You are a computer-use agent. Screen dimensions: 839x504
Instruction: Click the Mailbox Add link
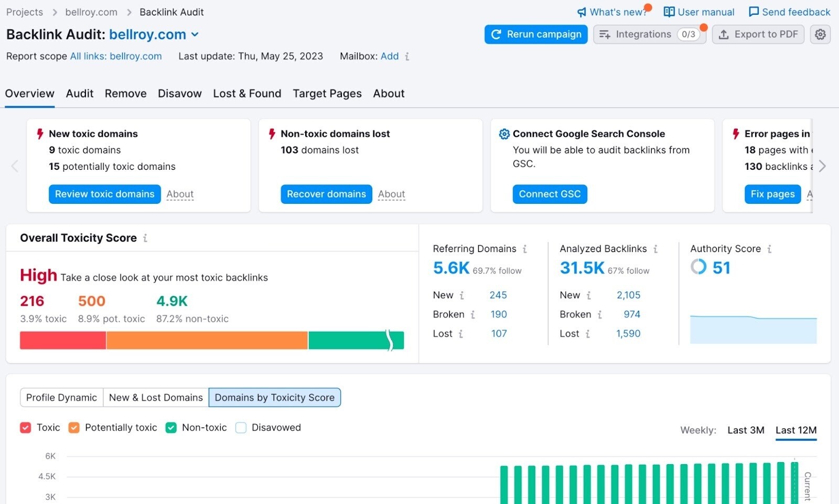(390, 57)
